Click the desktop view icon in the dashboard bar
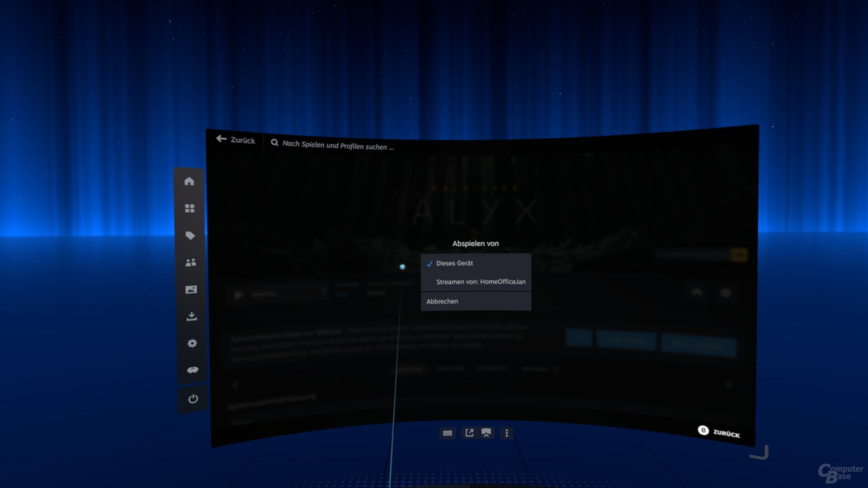 click(486, 433)
